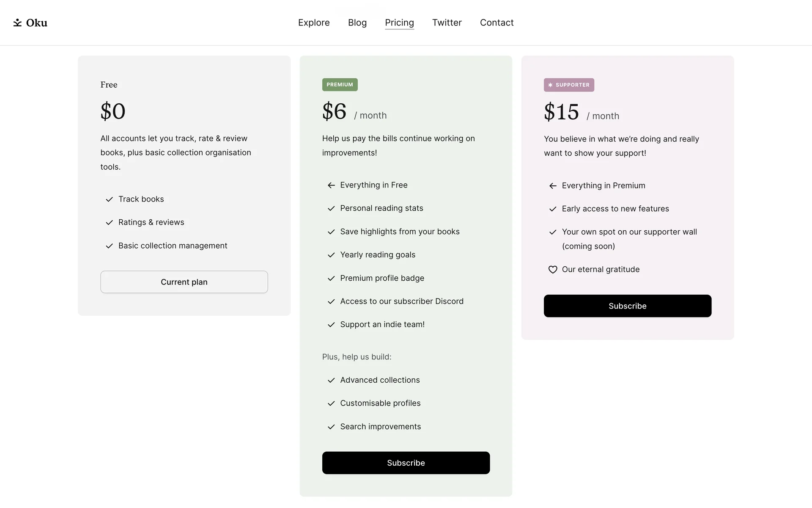The height and width of the screenshot is (508, 812).
Task: Open the Explore menu item
Action: [x=314, y=22]
